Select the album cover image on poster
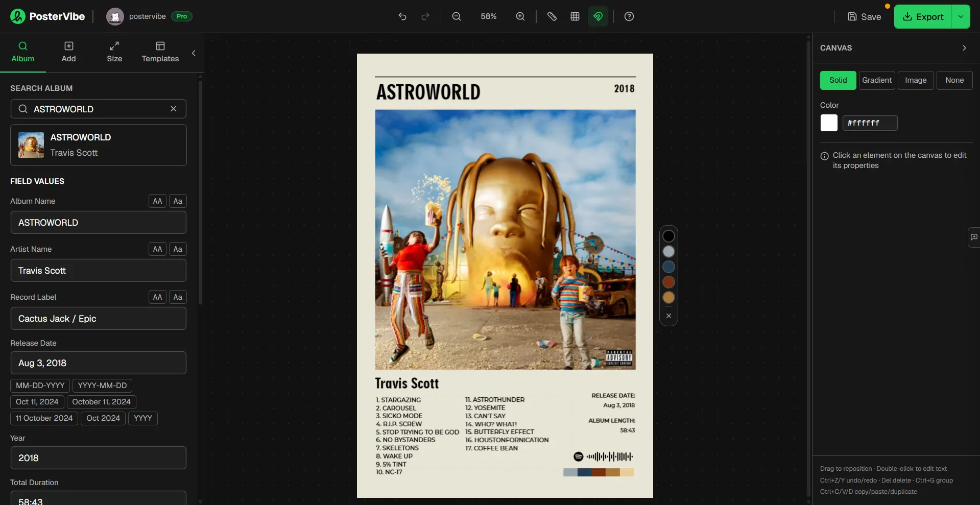Screen dimensions: 980x505 (x=506, y=239)
